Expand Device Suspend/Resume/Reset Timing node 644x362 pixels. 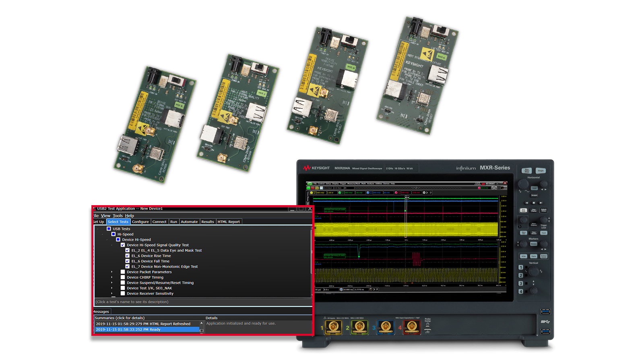coord(112,283)
